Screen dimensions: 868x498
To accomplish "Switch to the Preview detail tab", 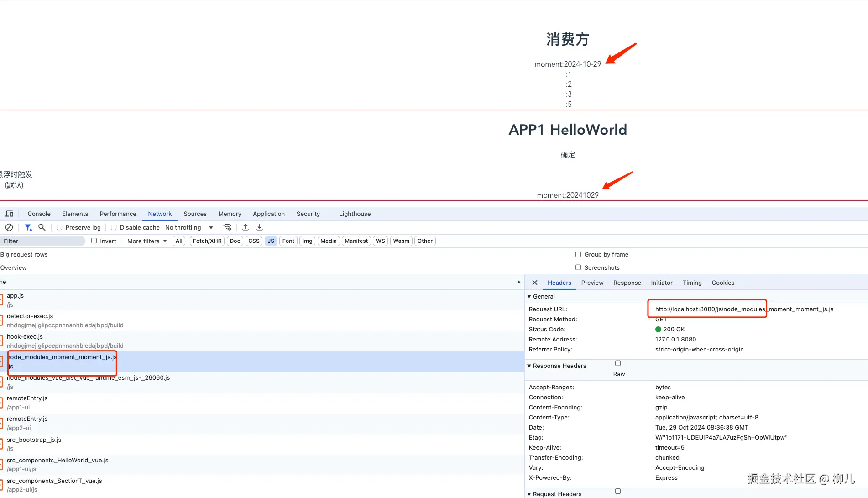I will 592,283.
